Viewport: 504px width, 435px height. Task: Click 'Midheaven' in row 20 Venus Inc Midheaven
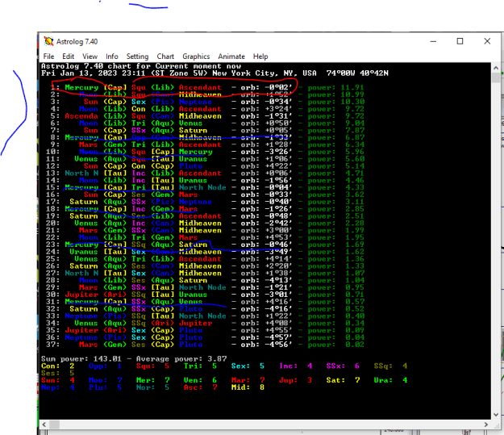tap(200, 223)
